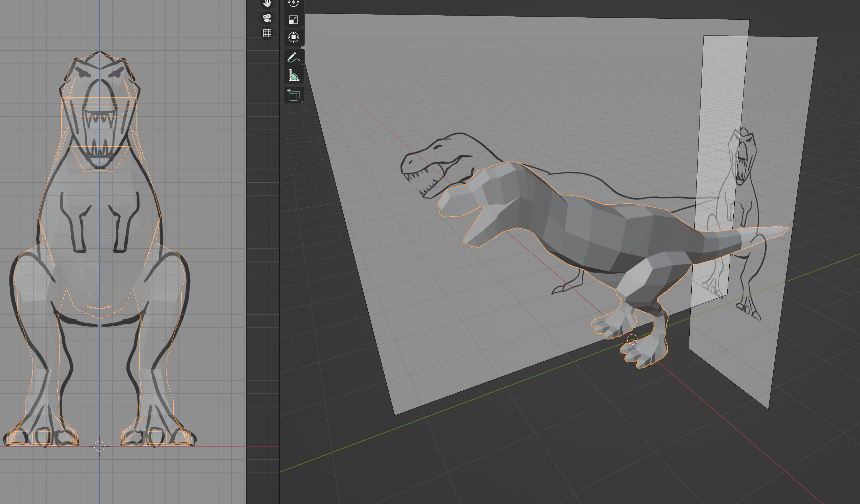This screenshot has height=504, width=860.
Task: Toggle the camera view button
Action: 267,18
